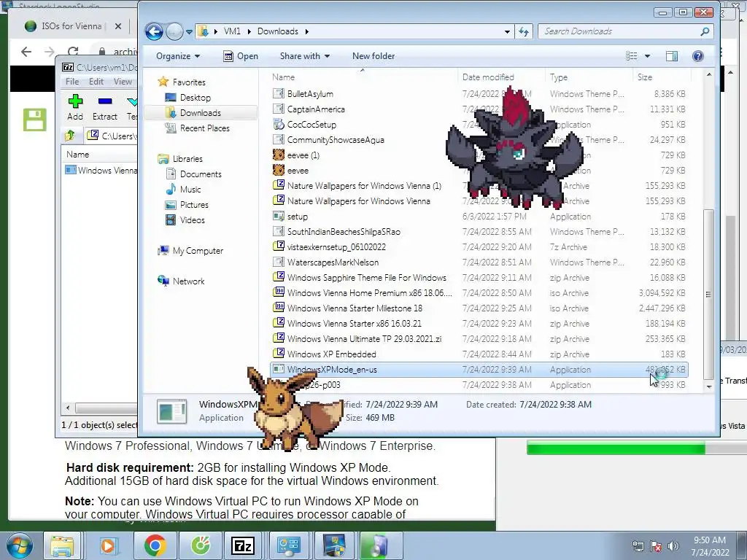Click Add button in 7-Zip toolbar
Viewport: 747px width, 560px height.
[75, 107]
